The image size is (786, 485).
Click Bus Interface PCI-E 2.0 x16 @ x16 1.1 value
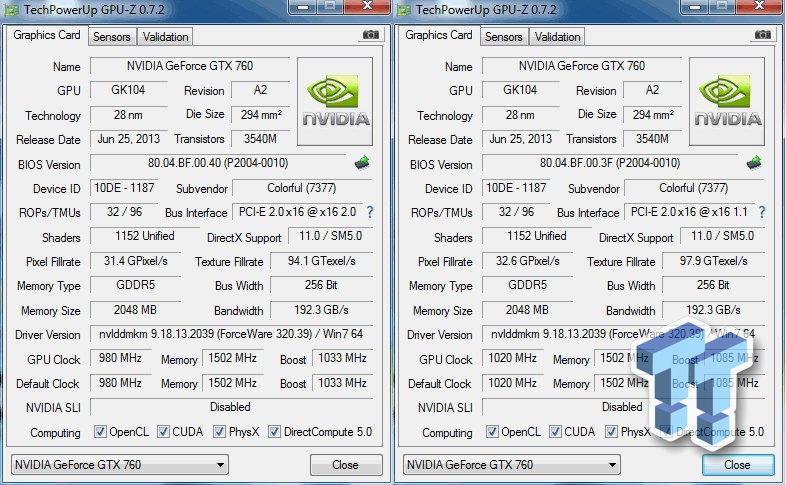pos(690,212)
